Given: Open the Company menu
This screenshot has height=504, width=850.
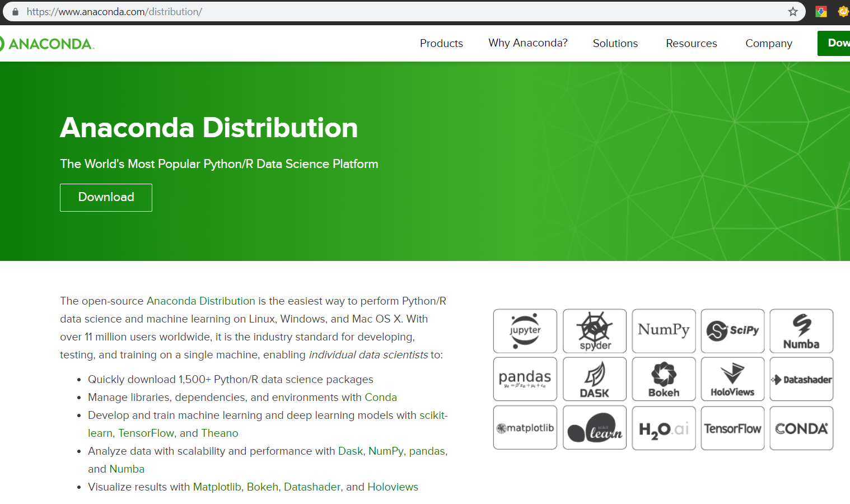Looking at the screenshot, I should [x=769, y=44].
